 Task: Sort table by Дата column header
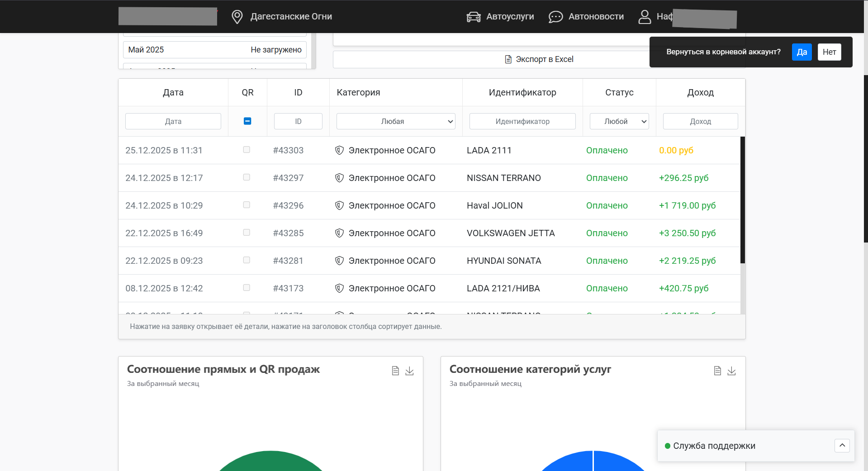pos(173,92)
